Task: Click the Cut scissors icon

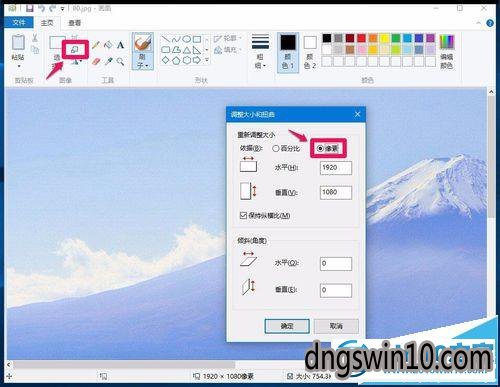Action: point(35,37)
